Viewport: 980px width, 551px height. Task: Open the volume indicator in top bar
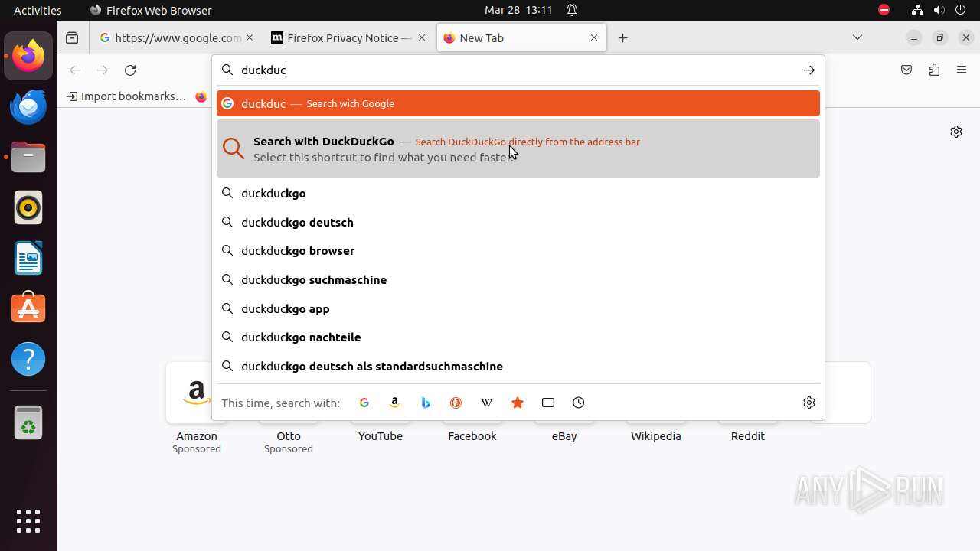(x=939, y=10)
